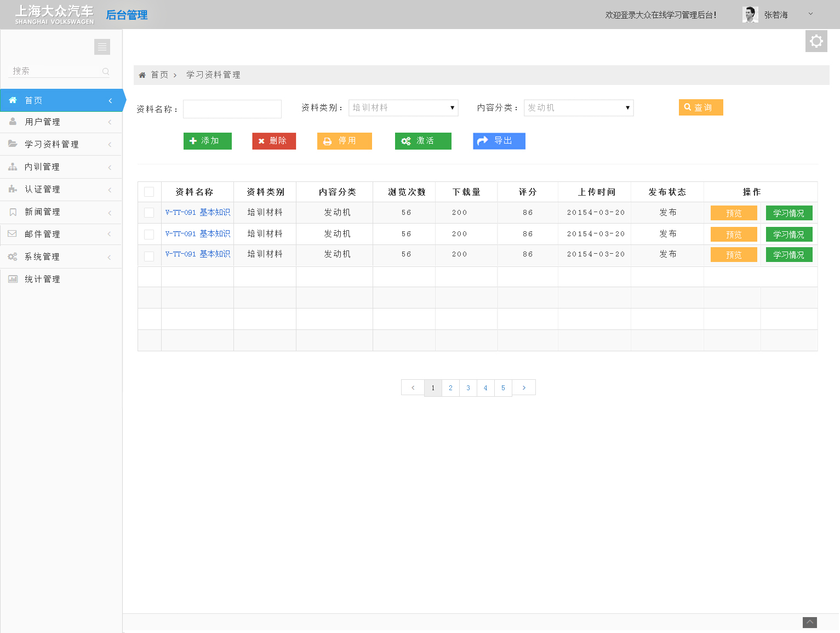840x633 pixels.
Task: Expand the 内训管理 chevron
Action: [x=110, y=167]
